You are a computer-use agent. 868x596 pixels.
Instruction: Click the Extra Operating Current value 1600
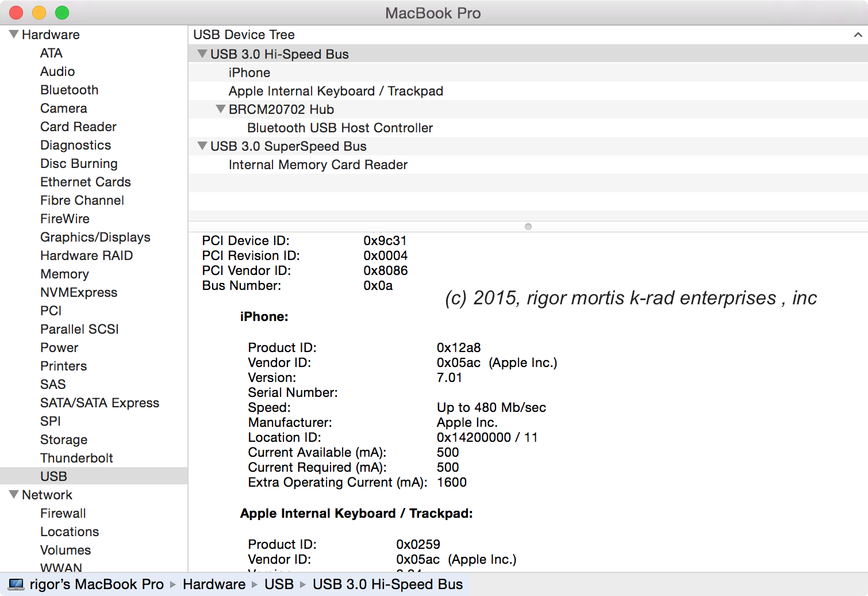tap(452, 482)
